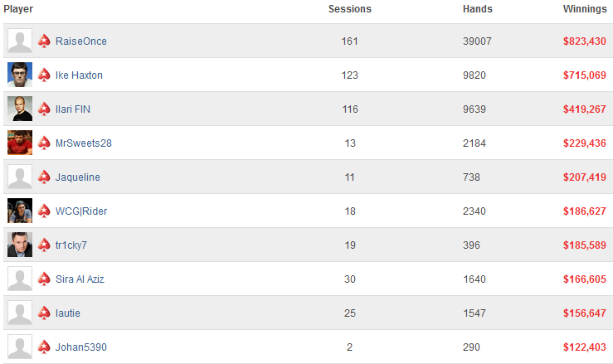Screen dimensions: 613x364
Task: Open the RaiseOnce player link
Action: [x=81, y=41]
